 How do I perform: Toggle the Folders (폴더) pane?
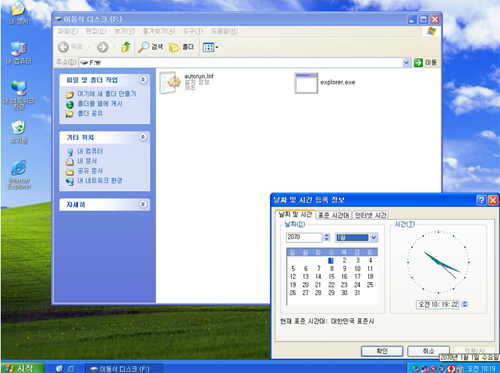(181, 47)
